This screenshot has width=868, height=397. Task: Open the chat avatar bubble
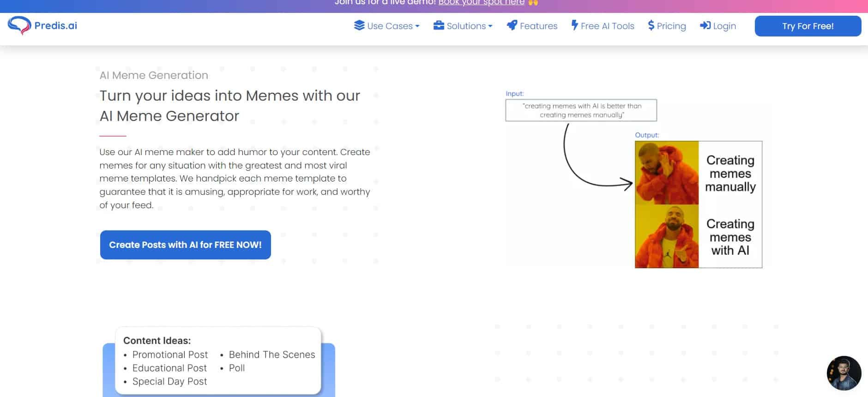(844, 373)
